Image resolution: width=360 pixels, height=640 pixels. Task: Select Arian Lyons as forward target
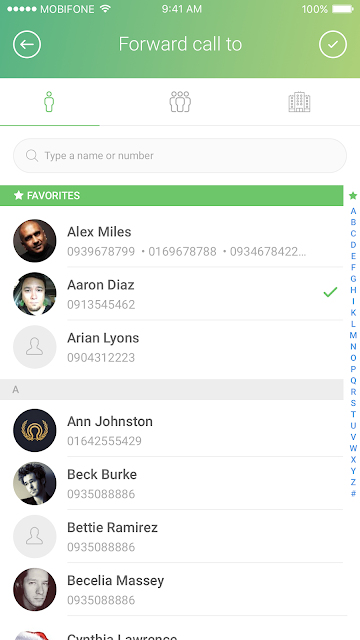(x=171, y=347)
